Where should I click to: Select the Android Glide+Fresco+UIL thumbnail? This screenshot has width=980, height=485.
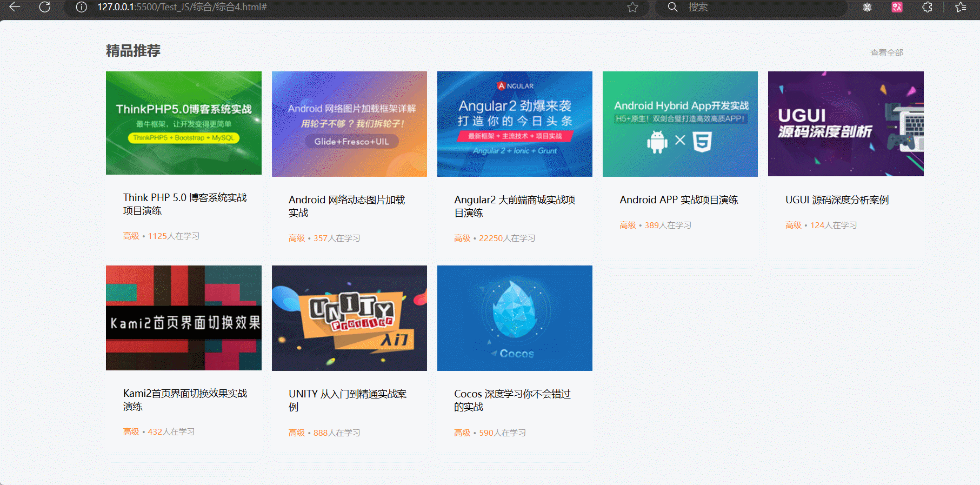[349, 124]
